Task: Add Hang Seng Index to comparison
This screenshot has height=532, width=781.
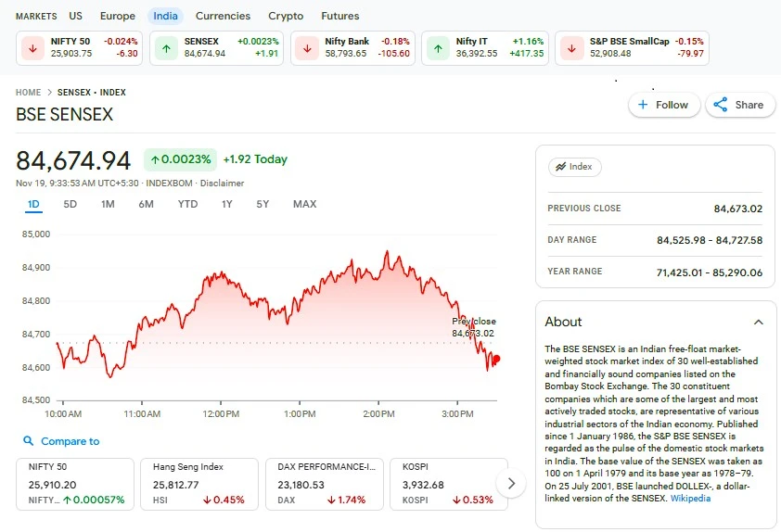Action: [x=198, y=484]
